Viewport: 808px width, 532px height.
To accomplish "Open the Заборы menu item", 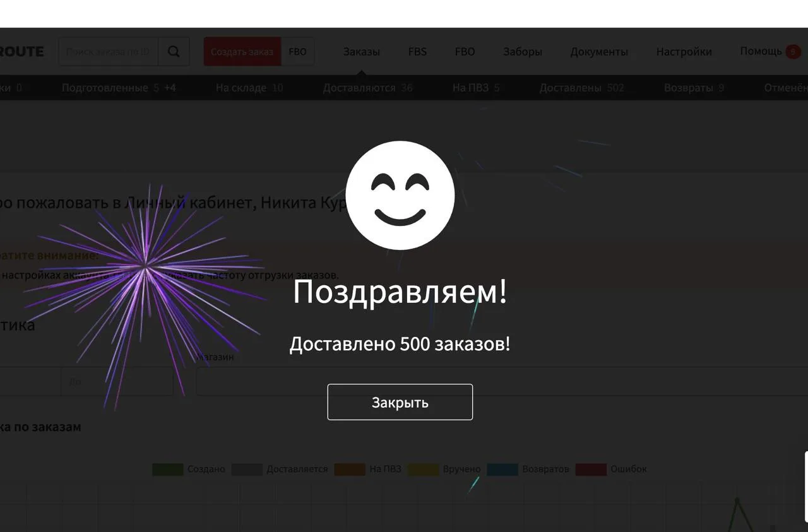I will [x=523, y=52].
